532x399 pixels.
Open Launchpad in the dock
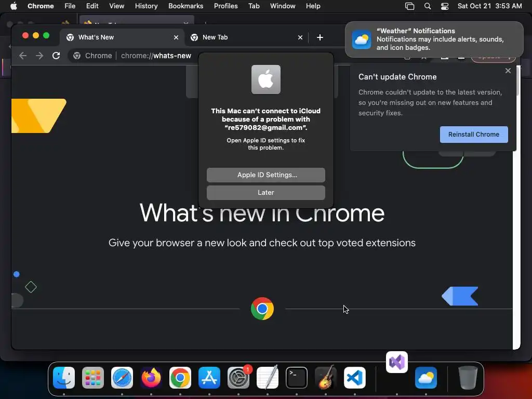pyautogui.click(x=93, y=378)
